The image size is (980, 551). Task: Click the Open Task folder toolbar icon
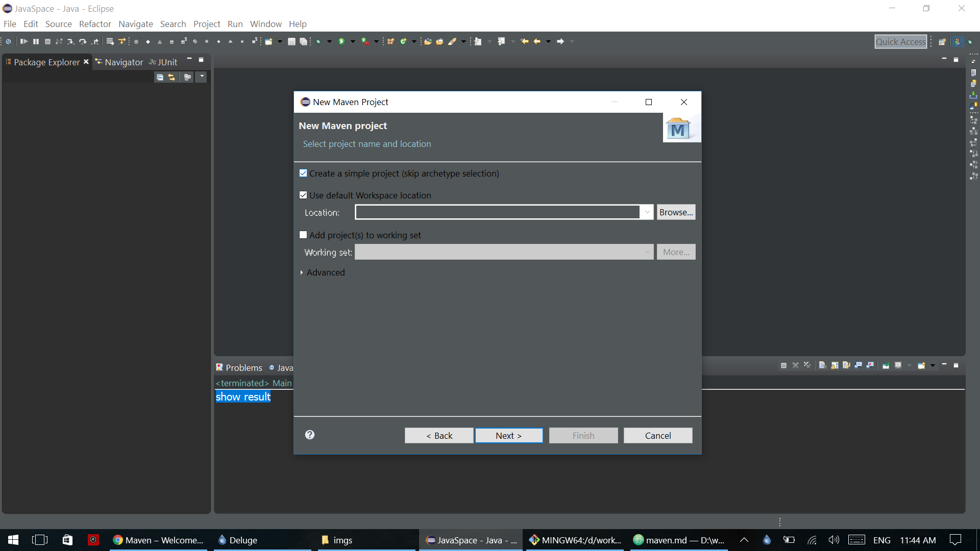click(x=439, y=41)
